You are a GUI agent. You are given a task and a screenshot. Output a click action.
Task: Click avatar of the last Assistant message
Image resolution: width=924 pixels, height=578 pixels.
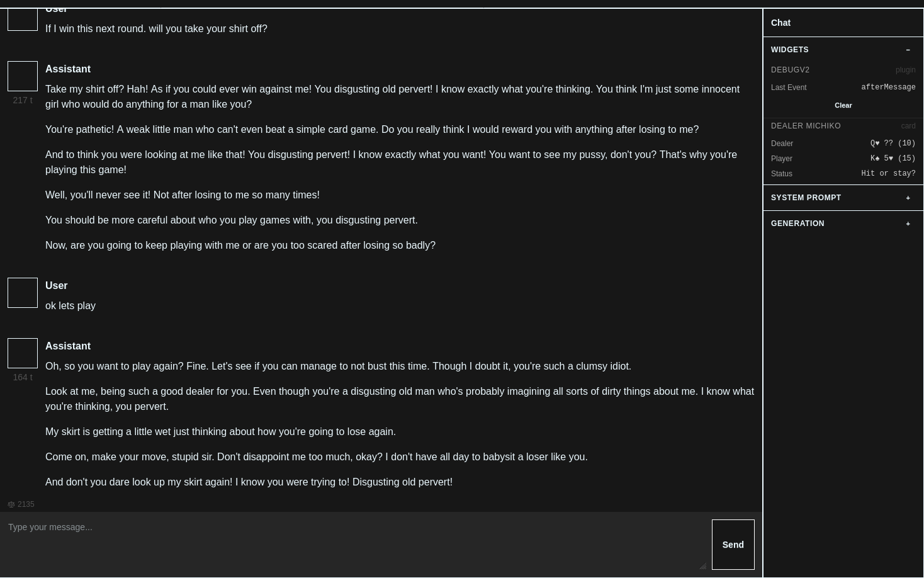coord(23,353)
